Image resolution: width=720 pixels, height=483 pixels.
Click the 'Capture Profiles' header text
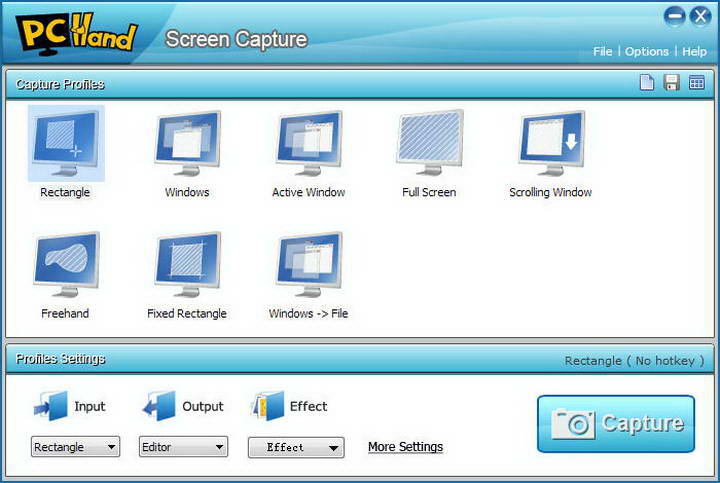(60, 84)
